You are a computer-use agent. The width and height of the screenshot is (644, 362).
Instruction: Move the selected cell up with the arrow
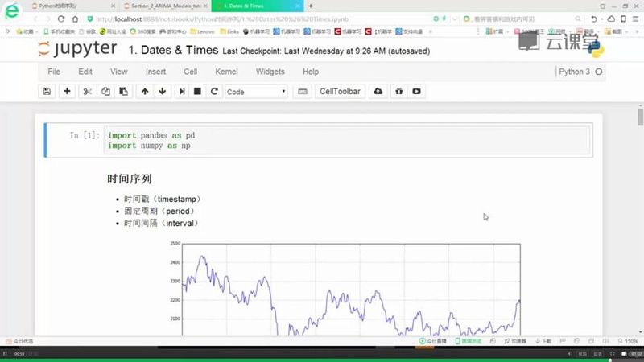tap(145, 92)
